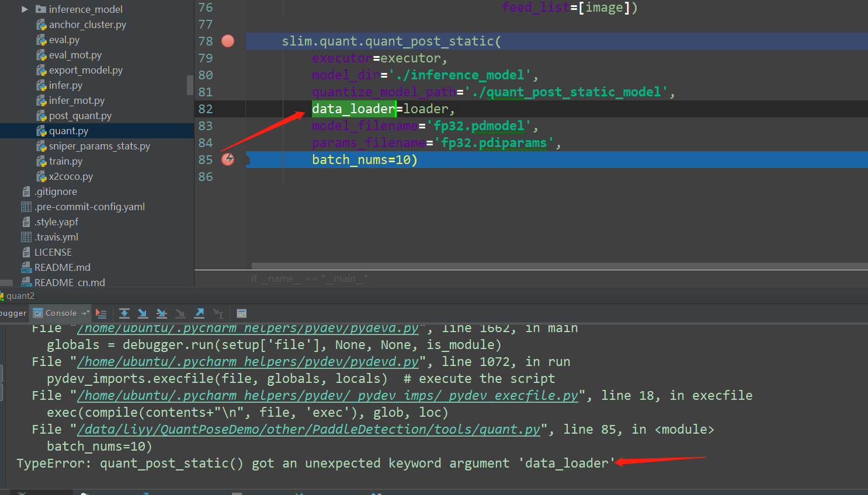Open eval.py in the project tree
Viewport: 868px width, 495px height.
[x=64, y=40]
